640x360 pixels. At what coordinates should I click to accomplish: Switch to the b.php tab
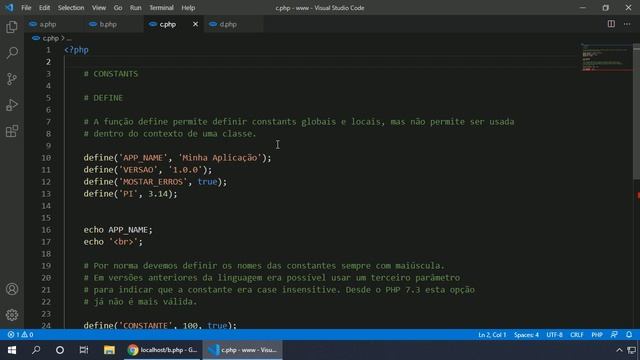[x=113, y=24]
